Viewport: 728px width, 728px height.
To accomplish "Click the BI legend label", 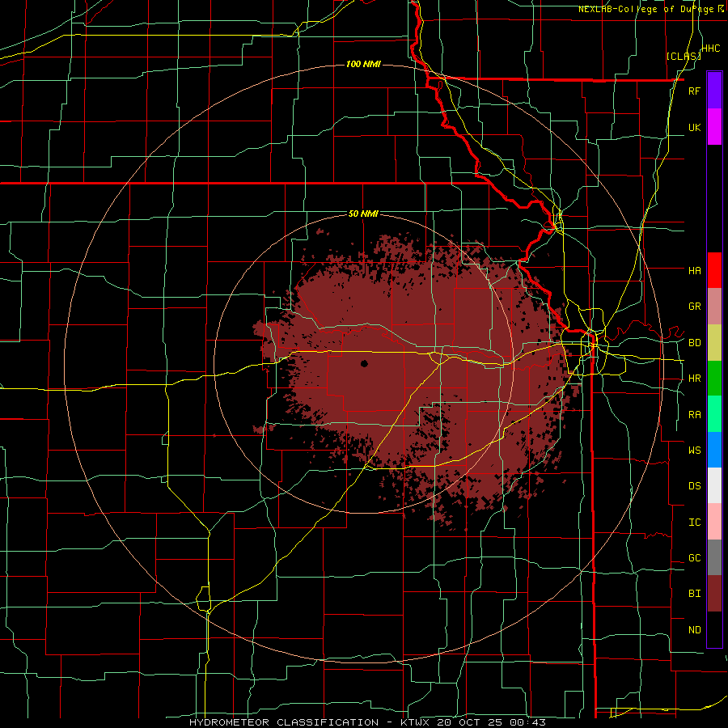I will (694, 594).
